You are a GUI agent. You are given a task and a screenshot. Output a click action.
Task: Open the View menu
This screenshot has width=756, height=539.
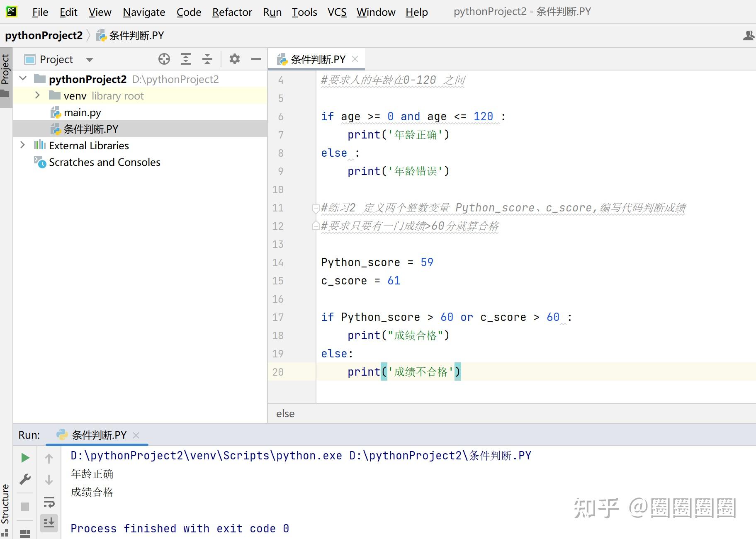click(x=100, y=12)
